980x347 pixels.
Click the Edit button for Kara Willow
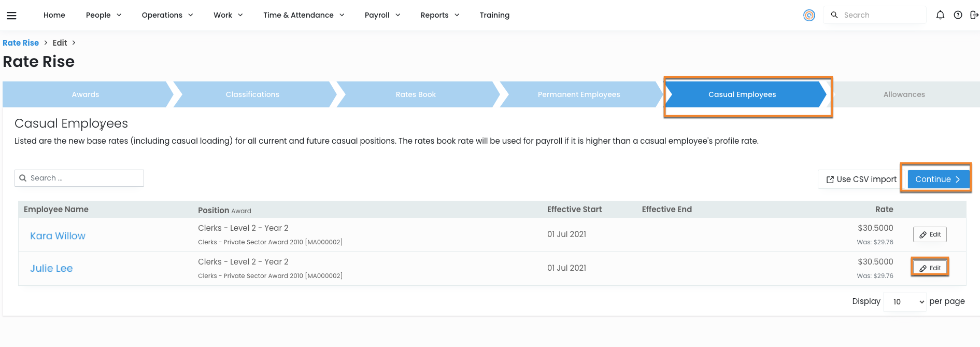point(930,234)
